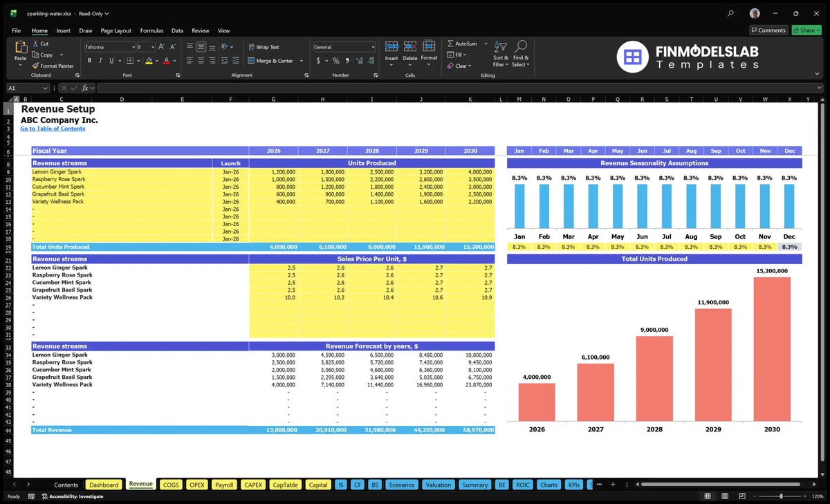Click the center horizontal align icon
This screenshot has height=504, width=830.
click(201, 61)
